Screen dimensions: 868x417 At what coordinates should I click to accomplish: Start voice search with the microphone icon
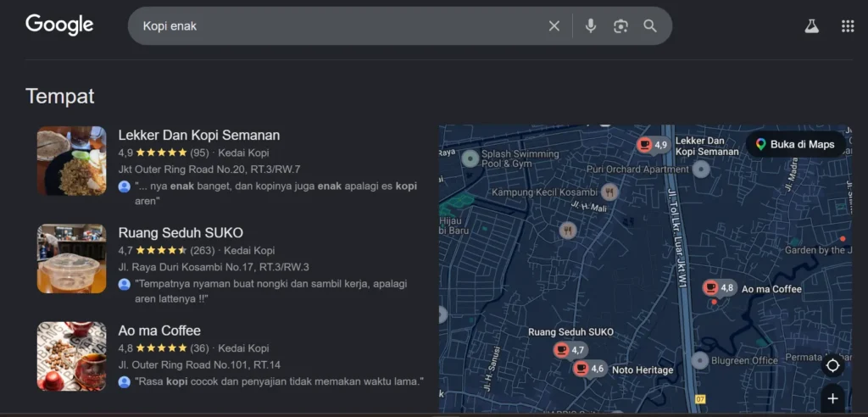pyautogui.click(x=591, y=26)
